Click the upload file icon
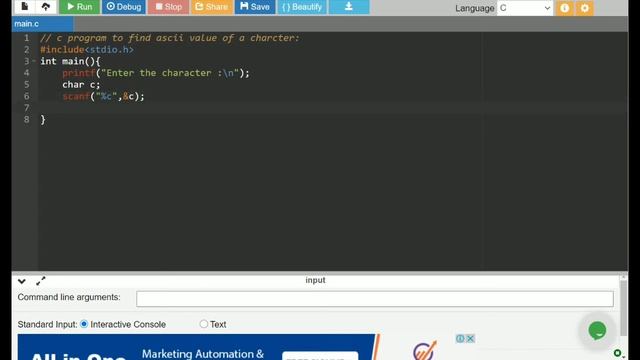This screenshot has height=360, width=640. click(x=46, y=7)
